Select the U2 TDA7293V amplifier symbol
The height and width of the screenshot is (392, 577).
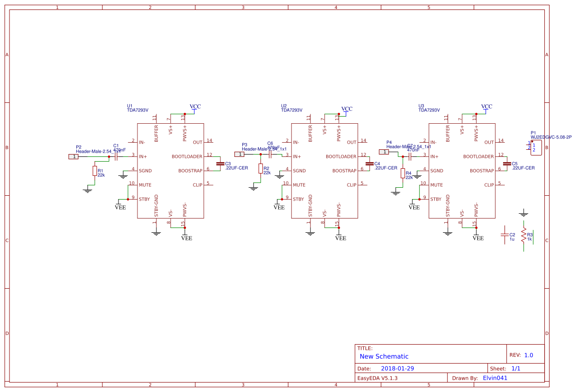tap(324, 171)
